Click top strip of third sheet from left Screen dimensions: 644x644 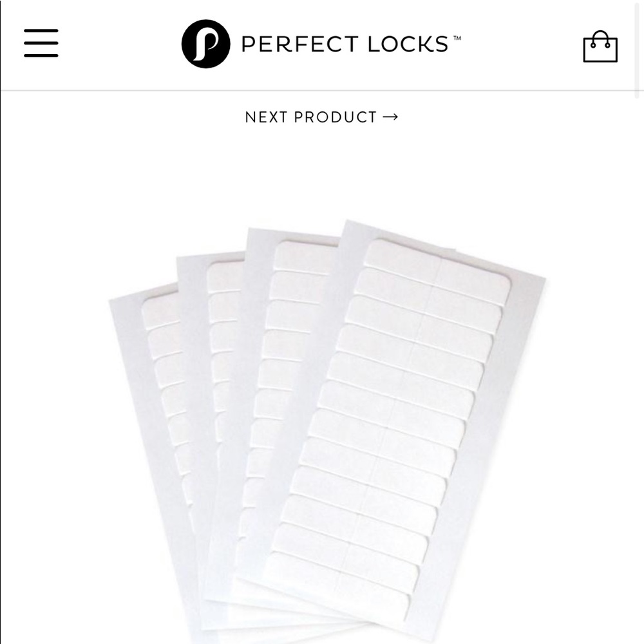coord(305,257)
